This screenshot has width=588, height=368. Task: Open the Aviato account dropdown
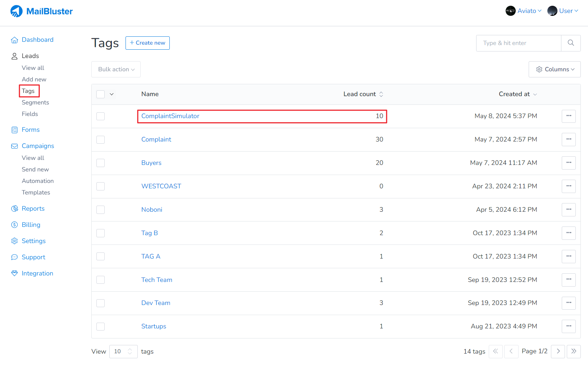click(x=524, y=11)
